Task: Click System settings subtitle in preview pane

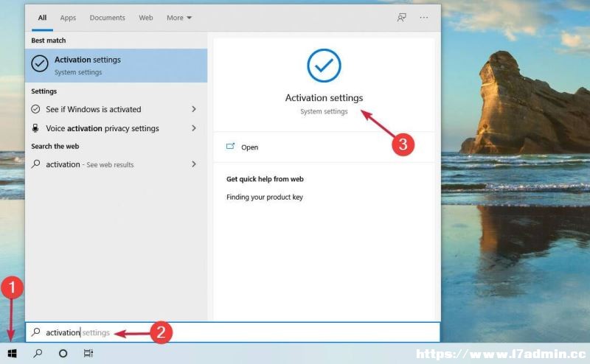Action: pyautogui.click(x=324, y=111)
